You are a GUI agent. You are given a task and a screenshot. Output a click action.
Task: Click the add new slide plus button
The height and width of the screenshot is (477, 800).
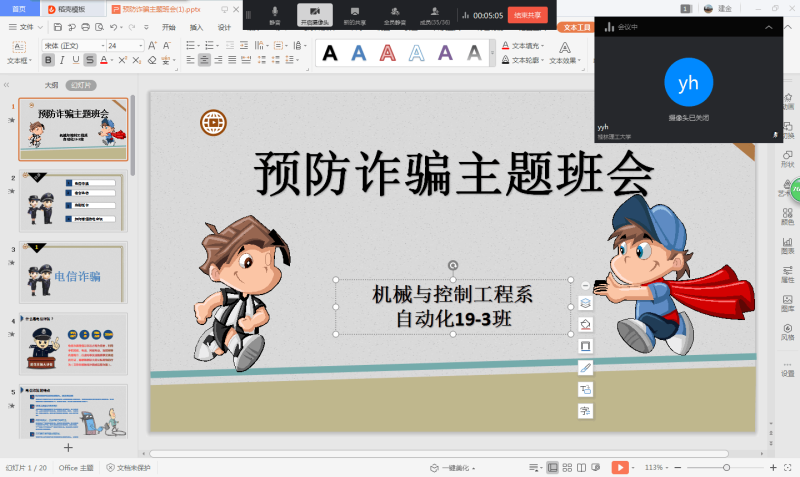click(68, 447)
